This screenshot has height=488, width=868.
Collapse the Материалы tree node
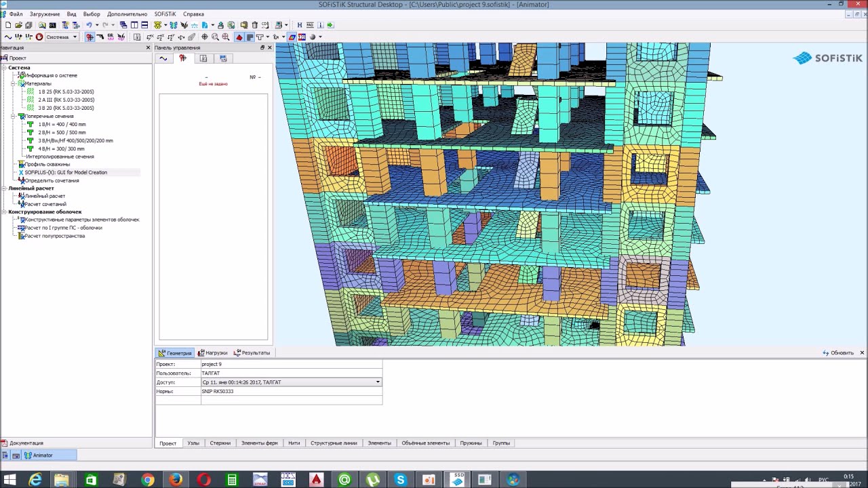click(13, 83)
